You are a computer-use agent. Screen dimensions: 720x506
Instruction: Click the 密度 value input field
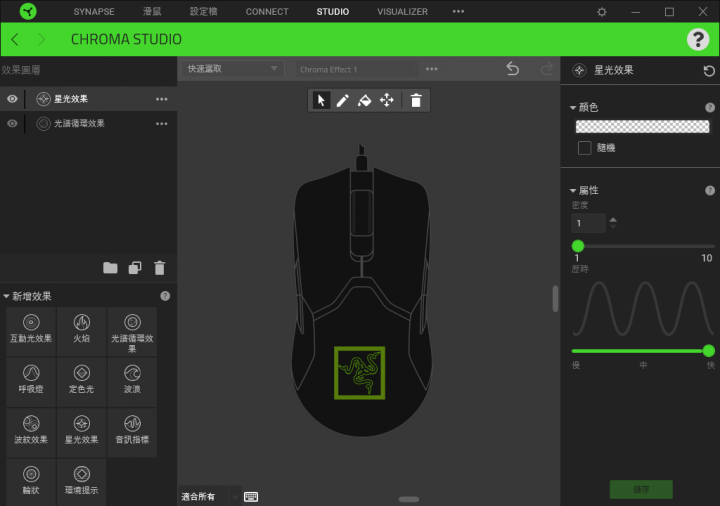click(x=588, y=223)
